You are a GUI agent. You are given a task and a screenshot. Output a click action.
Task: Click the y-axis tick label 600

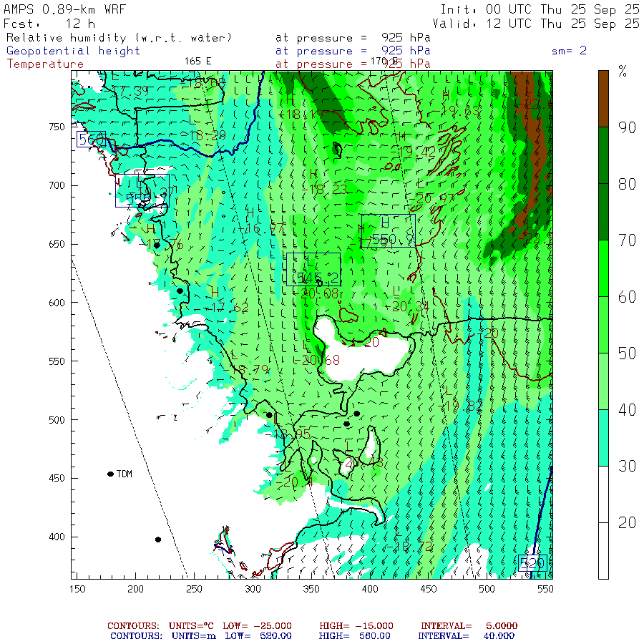[x=57, y=303]
